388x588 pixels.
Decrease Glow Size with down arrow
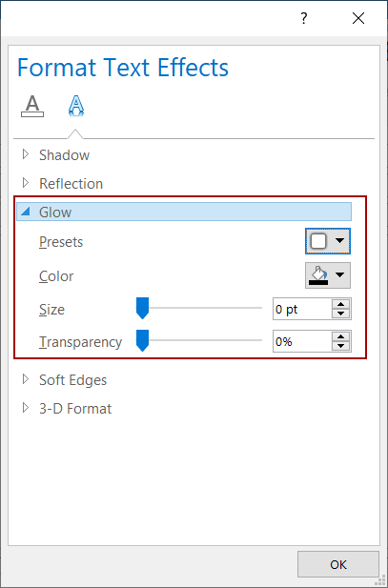340,314
